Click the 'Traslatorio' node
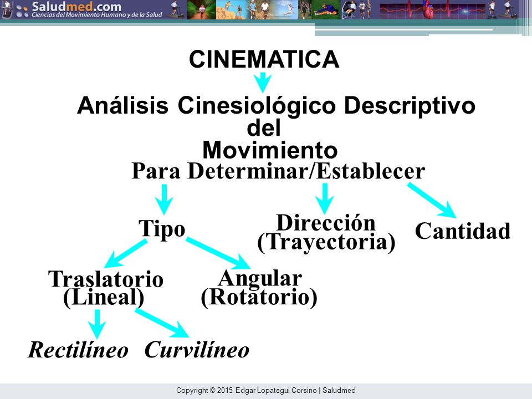 pyautogui.click(x=106, y=279)
